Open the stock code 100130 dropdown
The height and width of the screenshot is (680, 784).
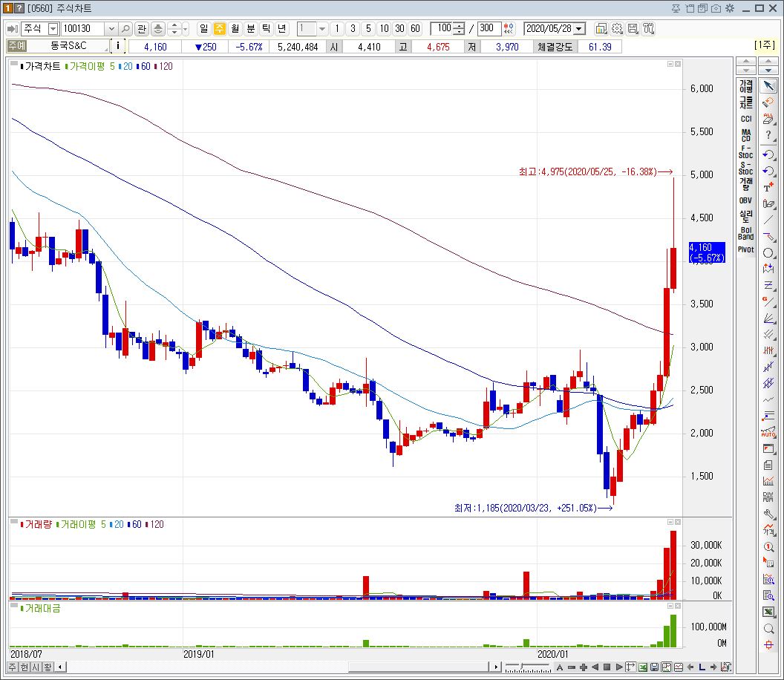pos(111,29)
